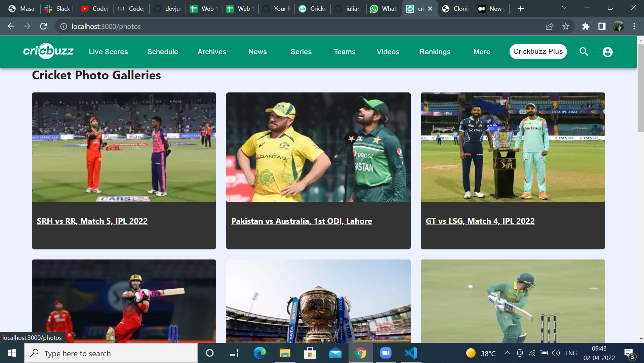Screen dimensions: 644x363
Task: Open the Teams menu
Action: [x=345, y=52]
